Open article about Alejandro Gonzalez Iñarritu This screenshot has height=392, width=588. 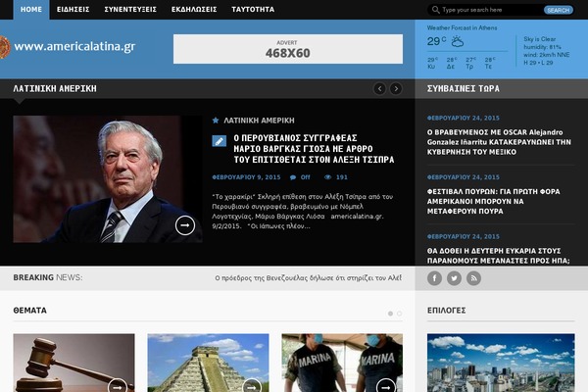499,142
